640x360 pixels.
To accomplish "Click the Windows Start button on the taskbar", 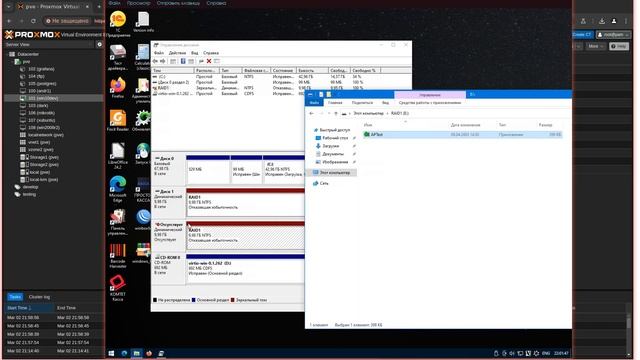I will 111,353.
